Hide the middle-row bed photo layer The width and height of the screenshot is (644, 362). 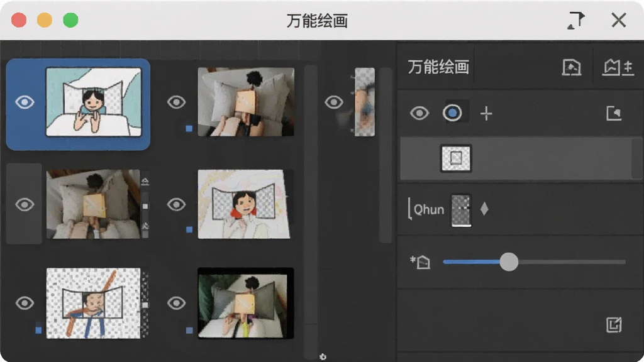pyautogui.click(x=25, y=204)
